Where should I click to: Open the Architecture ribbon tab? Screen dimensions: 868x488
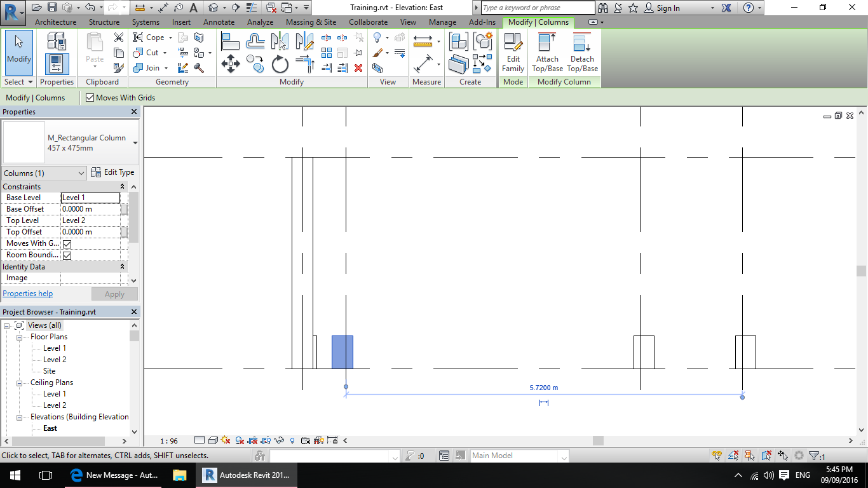[x=55, y=22]
